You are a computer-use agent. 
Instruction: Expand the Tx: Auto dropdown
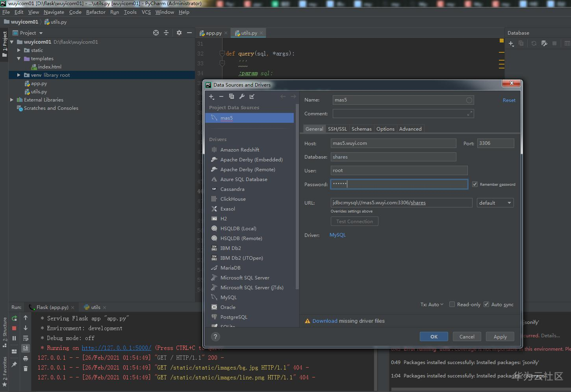click(x=432, y=304)
